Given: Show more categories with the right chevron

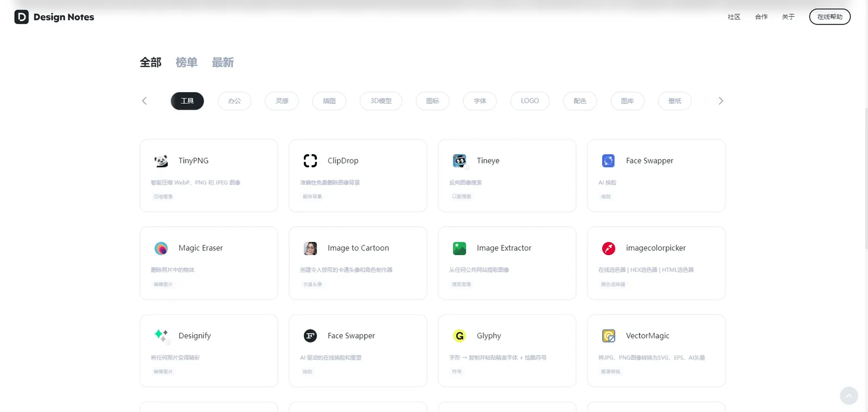Looking at the screenshot, I should coord(720,101).
